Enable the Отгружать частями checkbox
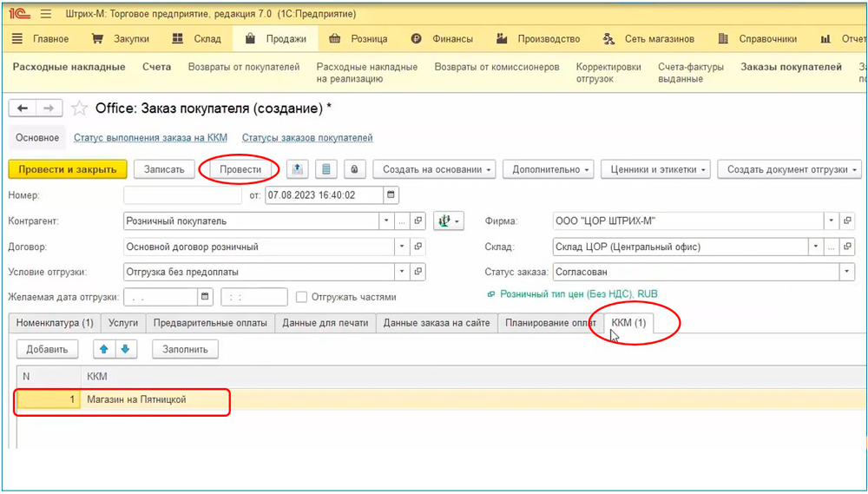This screenshot has width=868, height=494. [302, 297]
